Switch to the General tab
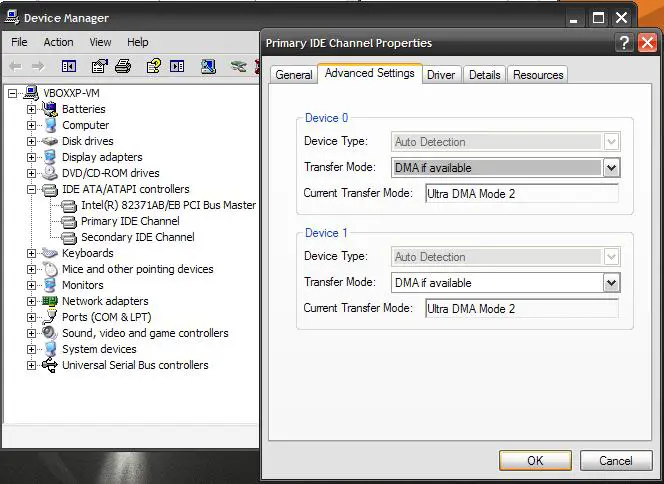 (x=293, y=75)
